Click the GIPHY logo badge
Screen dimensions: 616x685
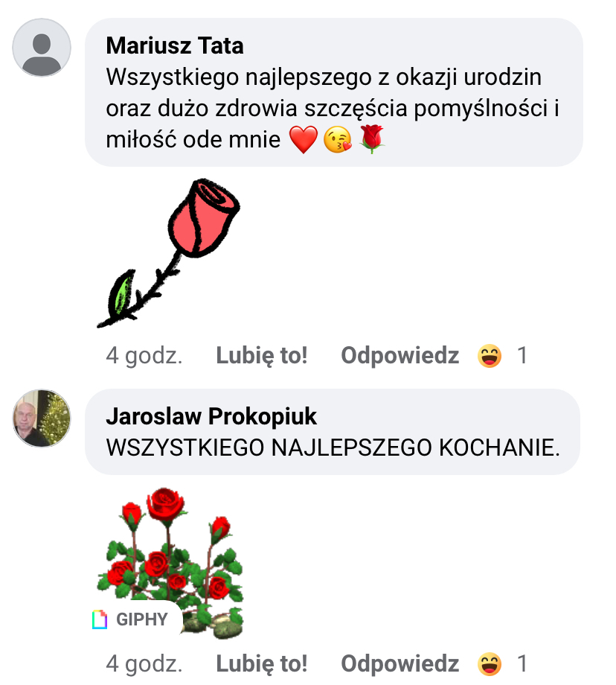pos(131,619)
